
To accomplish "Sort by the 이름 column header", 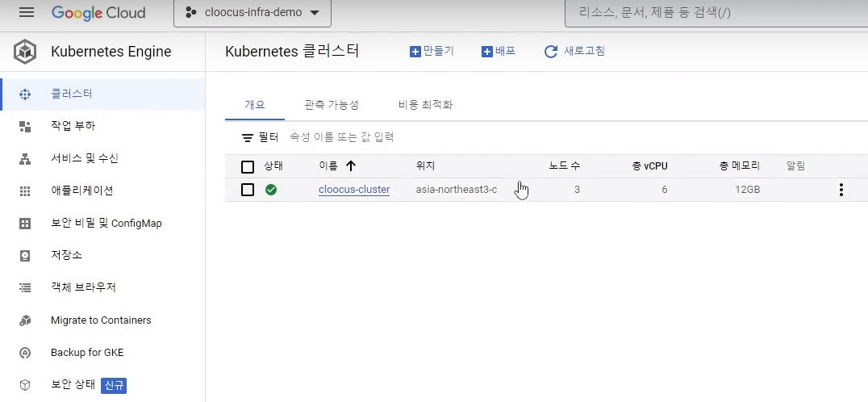I will click(328, 165).
